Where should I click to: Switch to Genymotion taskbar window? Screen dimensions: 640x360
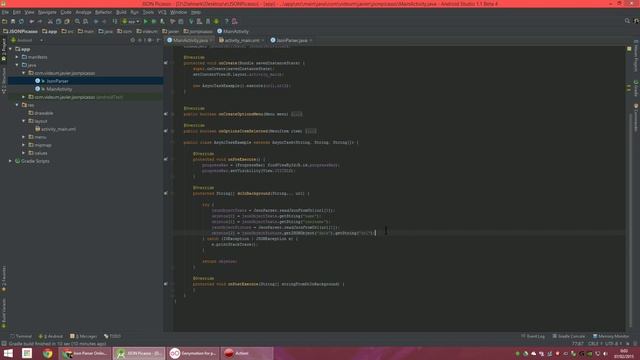point(193,353)
